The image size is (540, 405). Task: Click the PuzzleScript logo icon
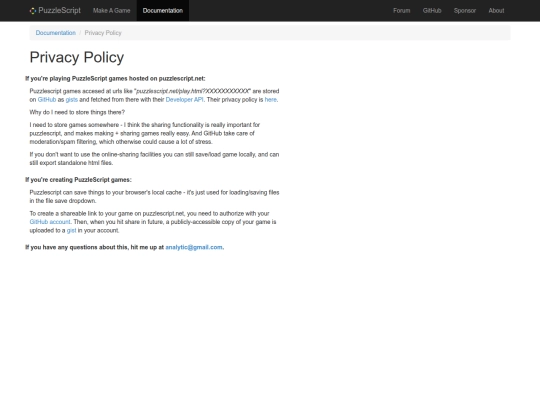coord(33,11)
